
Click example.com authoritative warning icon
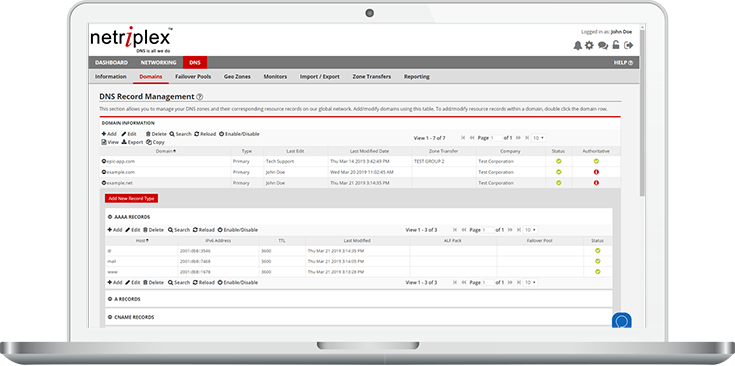[596, 172]
